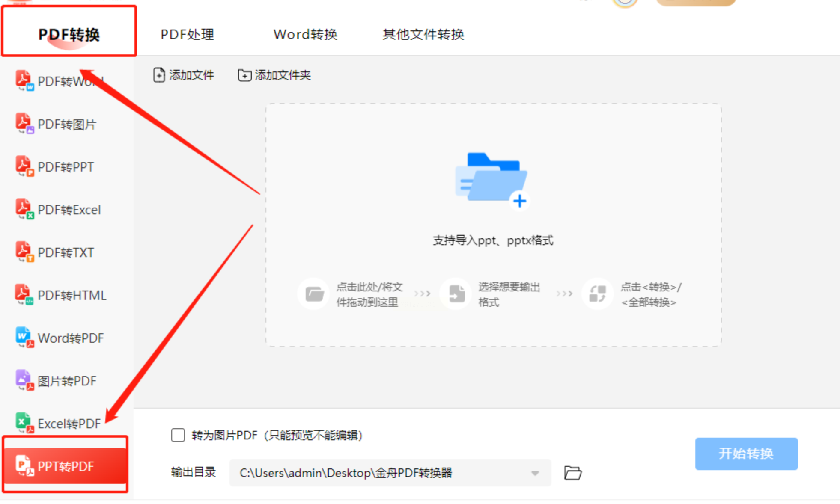The width and height of the screenshot is (840, 504).
Task: Open the PDF转PPT conversion icon
Action: pyautogui.click(x=24, y=166)
